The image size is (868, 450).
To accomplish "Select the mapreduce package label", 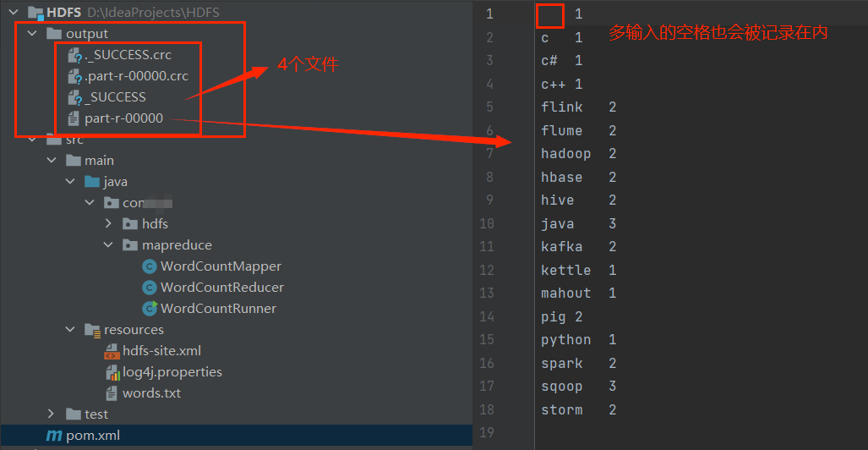I will pos(177,245).
